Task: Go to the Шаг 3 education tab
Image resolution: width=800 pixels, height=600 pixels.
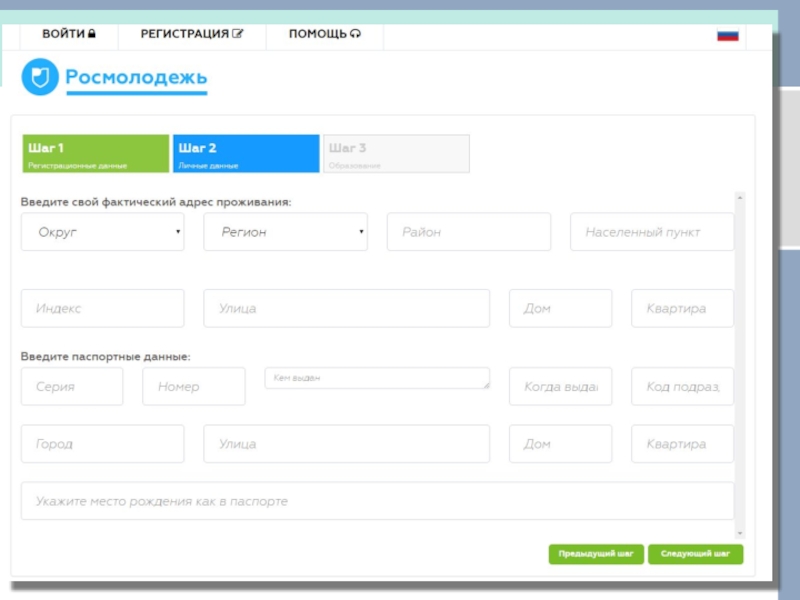Action: tap(396, 154)
